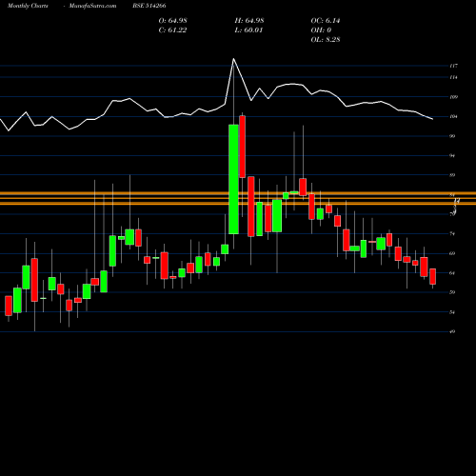Click the 89 price axis label
The width and height of the screenshot is (476, 476).
pyautogui.click(x=452, y=175)
